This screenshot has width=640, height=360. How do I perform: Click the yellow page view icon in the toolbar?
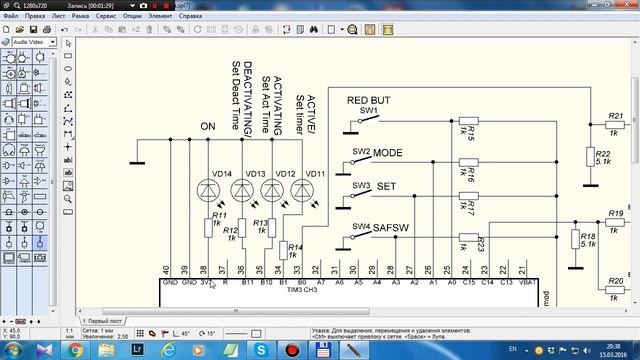(370, 29)
